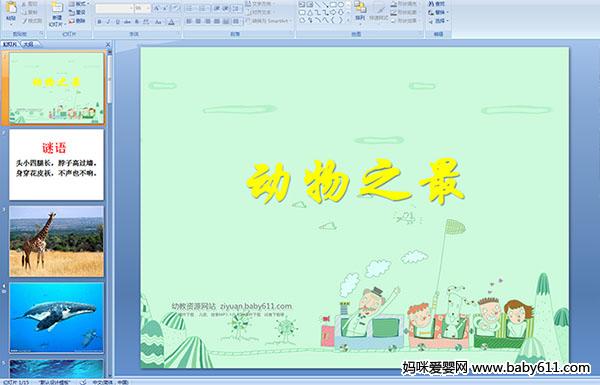Click the Copy icon in Clipboard group
Viewport: 600px width, 385px height.
[x=24, y=12]
